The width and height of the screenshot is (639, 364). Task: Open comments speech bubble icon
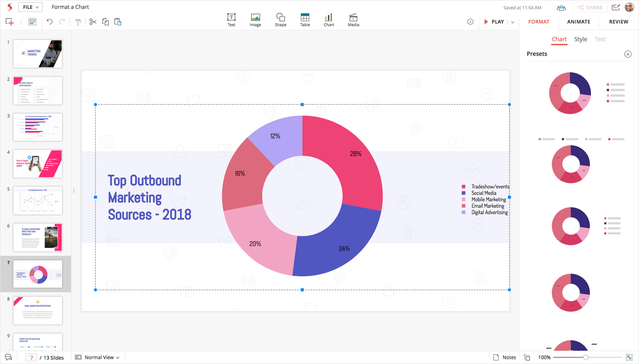[x=8, y=357]
